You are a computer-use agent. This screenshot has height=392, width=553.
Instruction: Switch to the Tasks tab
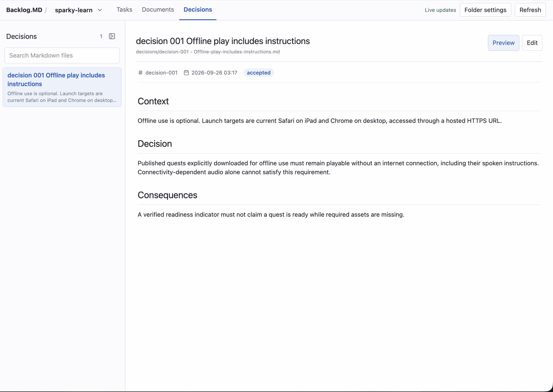tap(124, 10)
